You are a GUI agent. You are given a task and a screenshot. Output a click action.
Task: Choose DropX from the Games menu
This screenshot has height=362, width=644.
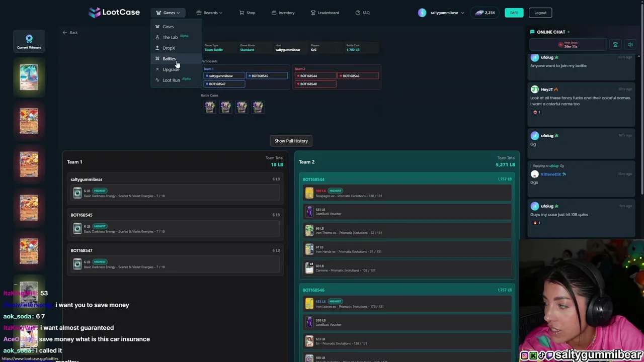(176, 48)
